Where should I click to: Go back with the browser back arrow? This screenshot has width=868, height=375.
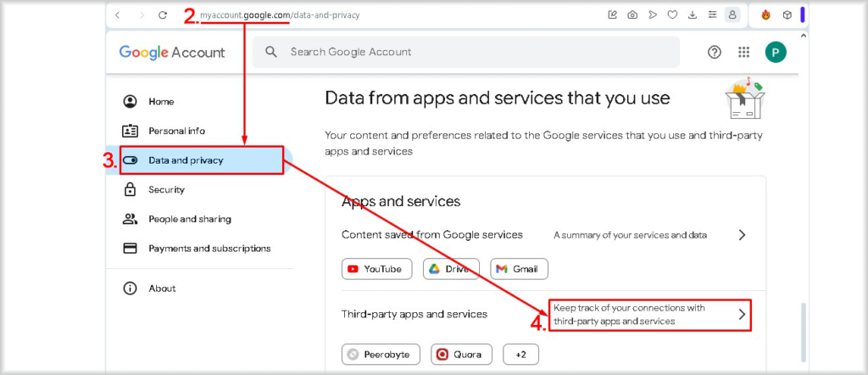pos(117,15)
